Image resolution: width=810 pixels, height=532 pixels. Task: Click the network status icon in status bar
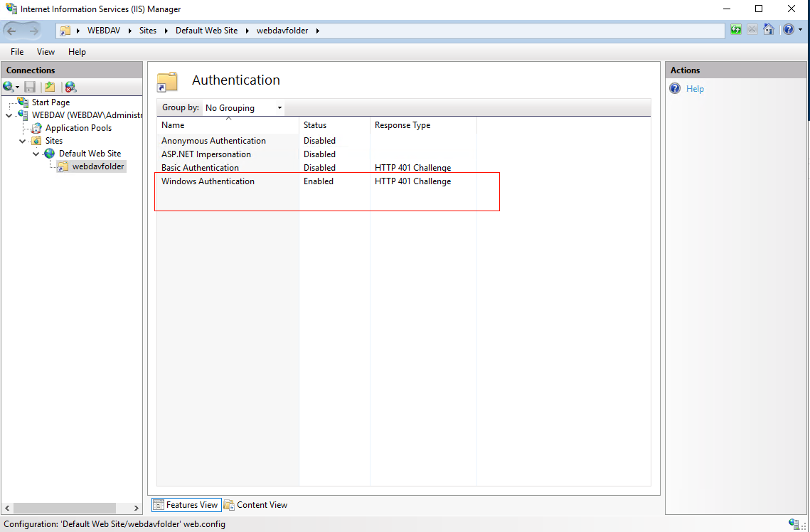pyautogui.click(x=794, y=523)
